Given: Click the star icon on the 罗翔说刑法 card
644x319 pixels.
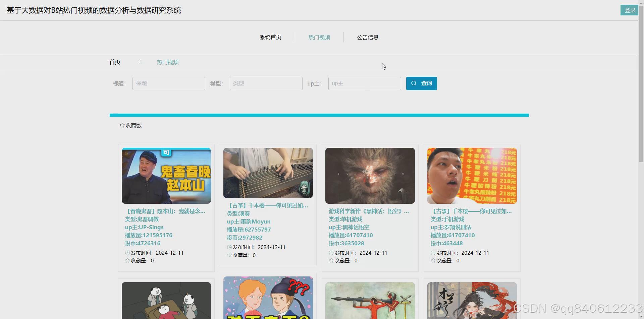Looking at the screenshot, I should 433,260.
